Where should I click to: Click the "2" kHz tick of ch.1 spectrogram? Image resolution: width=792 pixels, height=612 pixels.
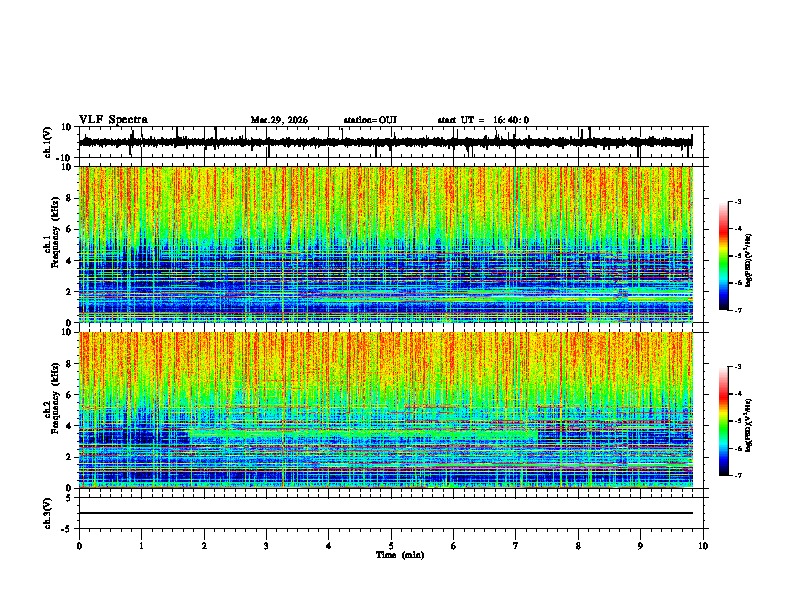(69, 291)
